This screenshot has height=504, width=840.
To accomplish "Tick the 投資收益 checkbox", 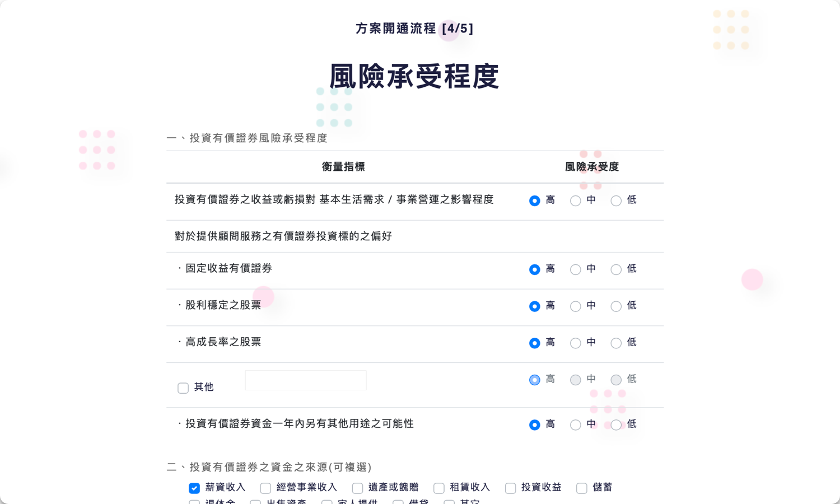I will pyautogui.click(x=510, y=488).
